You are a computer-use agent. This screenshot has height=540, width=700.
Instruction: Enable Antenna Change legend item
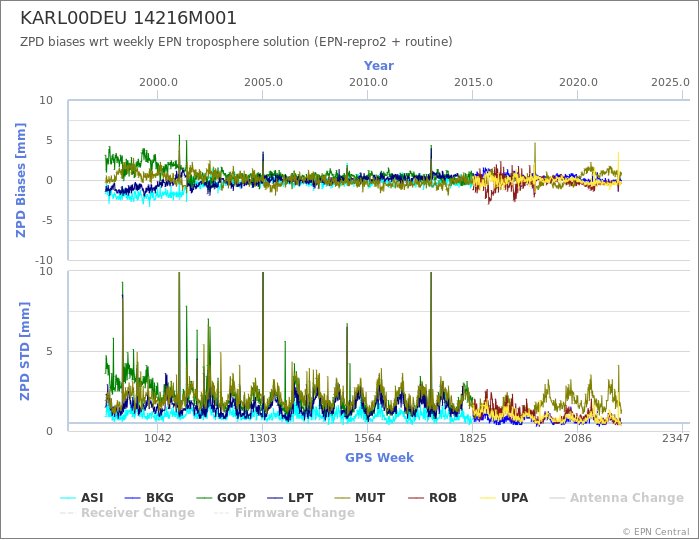tap(617, 498)
